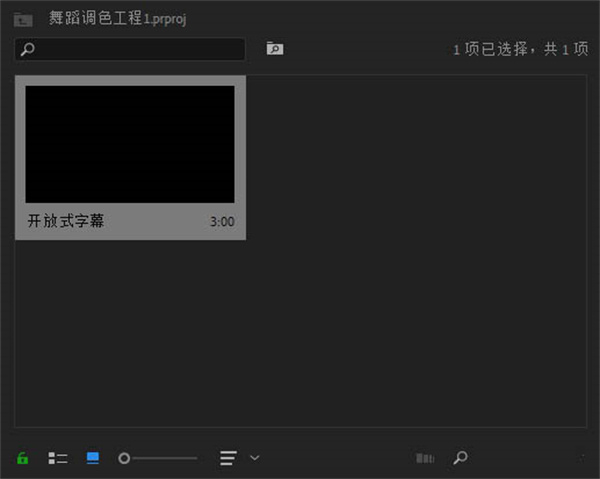Click the thumbnail zoom slider handle
The width and height of the screenshot is (600, 479).
pyautogui.click(x=125, y=458)
